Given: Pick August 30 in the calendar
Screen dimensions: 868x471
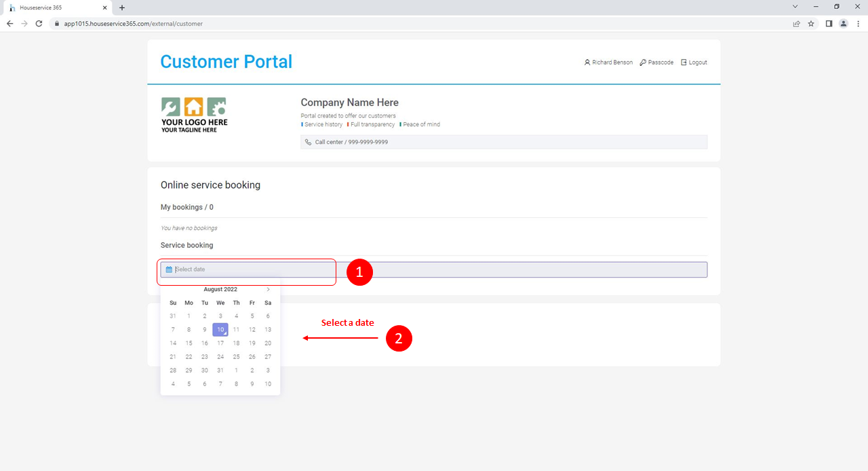Looking at the screenshot, I should pos(205,370).
